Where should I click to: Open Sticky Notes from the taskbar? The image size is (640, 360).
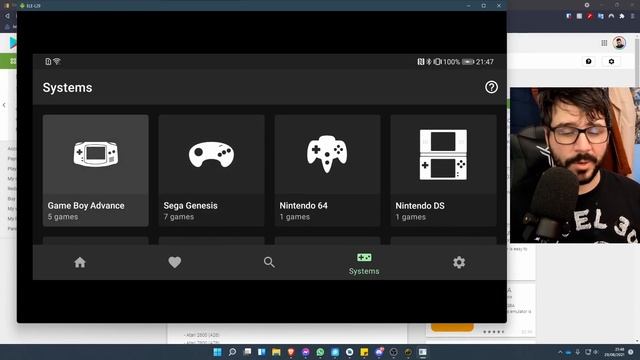pos(364,352)
